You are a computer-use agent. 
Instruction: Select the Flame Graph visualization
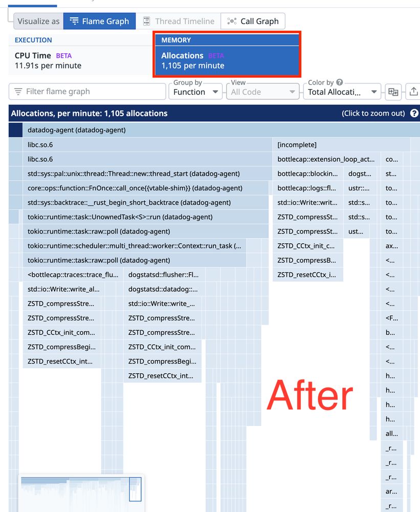[x=100, y=21]
